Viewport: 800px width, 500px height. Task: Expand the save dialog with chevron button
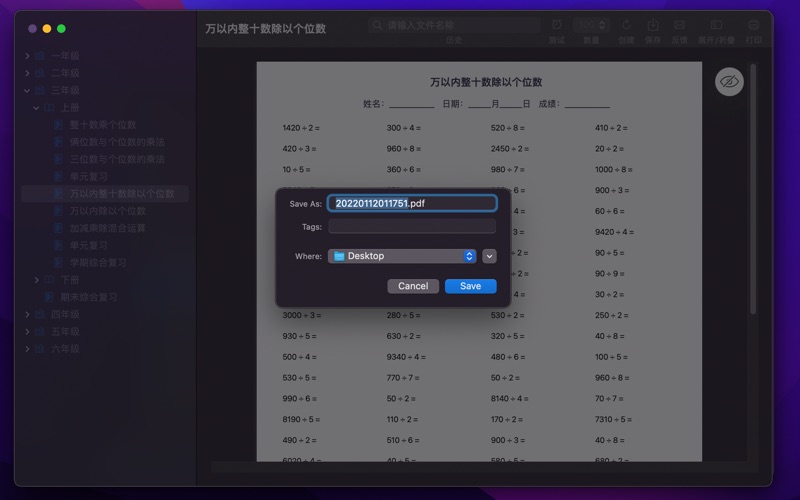(489, 256)
